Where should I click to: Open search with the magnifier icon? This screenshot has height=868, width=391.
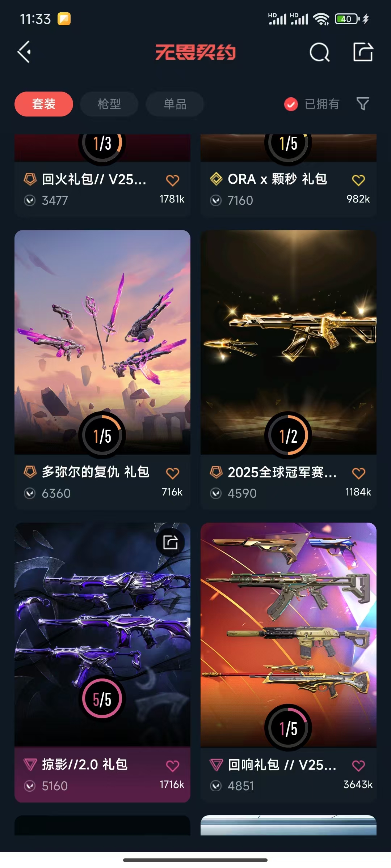point(320,52)
